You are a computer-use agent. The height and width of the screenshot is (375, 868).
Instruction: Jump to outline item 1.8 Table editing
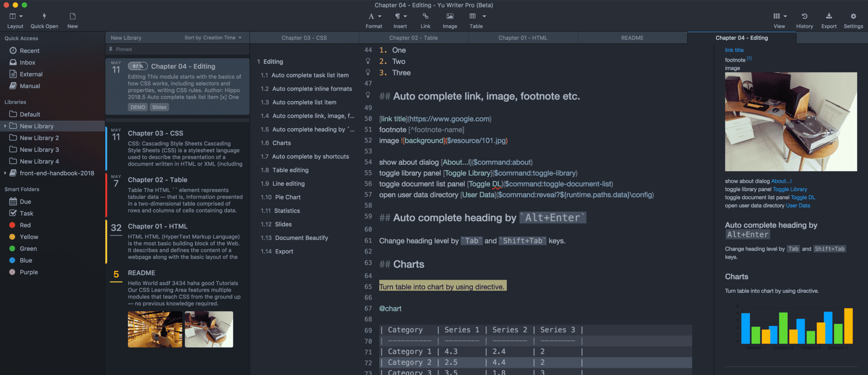(284, 170)
